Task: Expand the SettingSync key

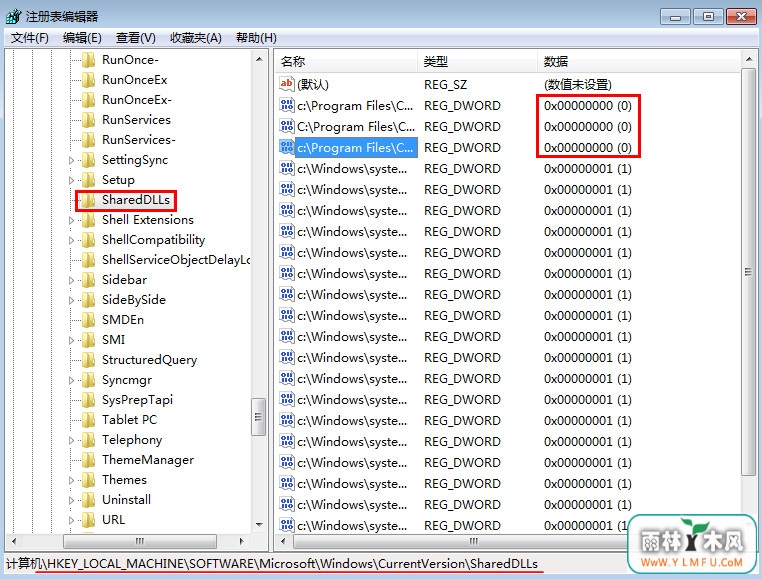Action: tap(71, 160)
